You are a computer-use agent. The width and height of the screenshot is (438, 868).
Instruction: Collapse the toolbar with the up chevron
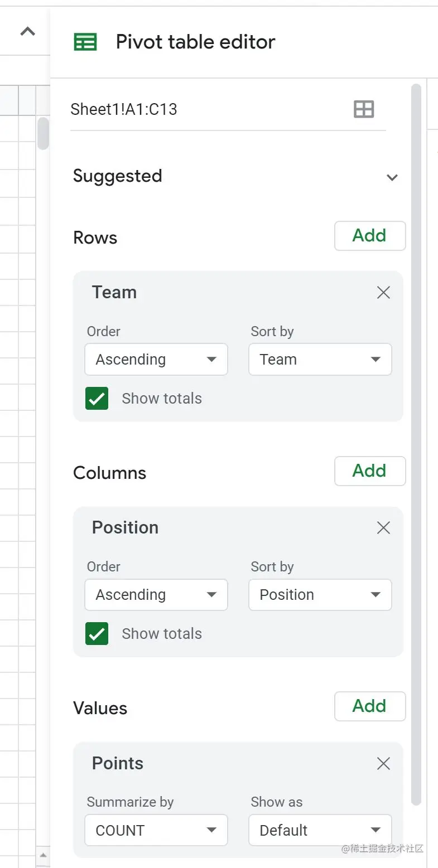(27, 31)
